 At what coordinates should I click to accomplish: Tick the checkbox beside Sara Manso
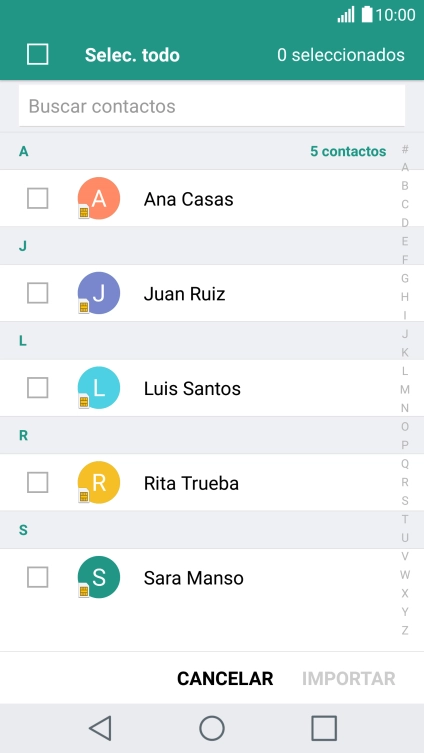(x=37, y=577)
